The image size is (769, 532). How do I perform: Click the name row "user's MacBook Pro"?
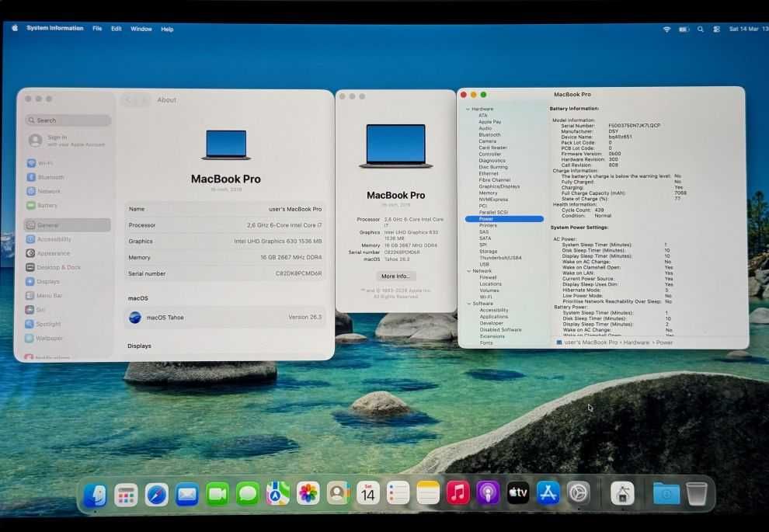click(225, 209)
